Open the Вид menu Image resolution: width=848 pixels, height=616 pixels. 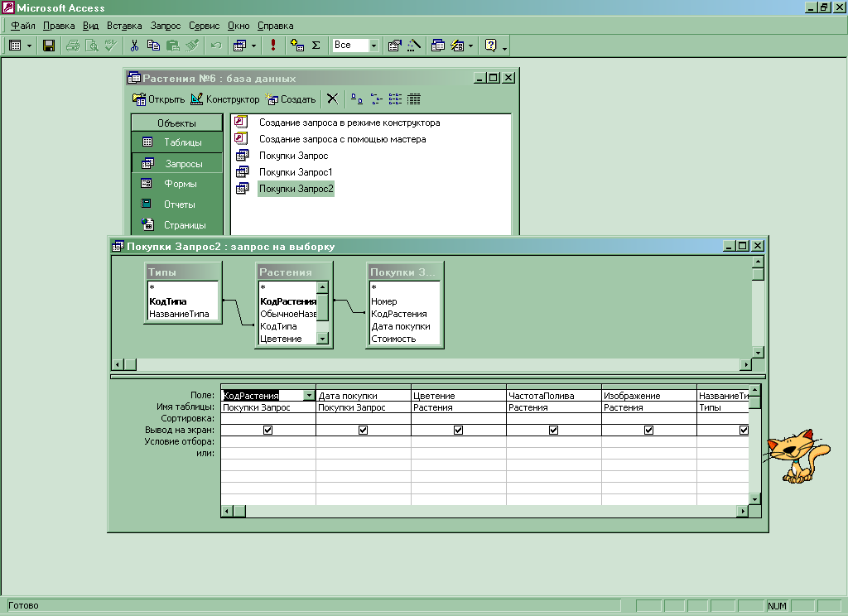pos(90,26)
